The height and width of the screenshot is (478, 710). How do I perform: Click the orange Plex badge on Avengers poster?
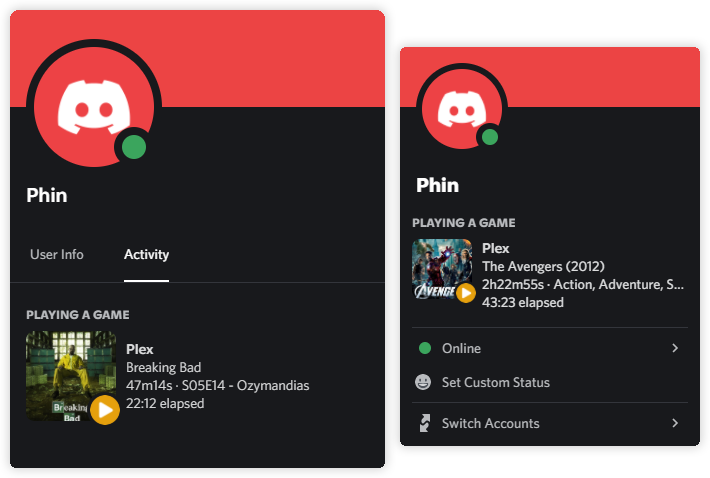click(465, 293)
